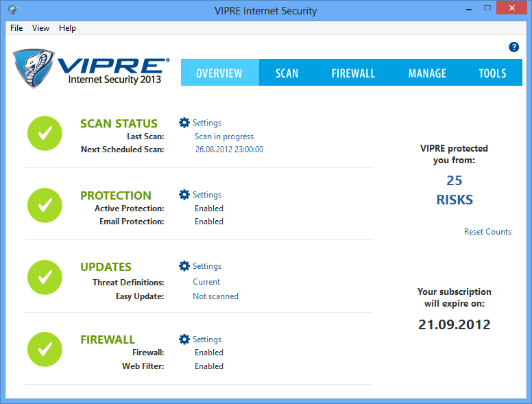Screen dimensions: 532x404
Task: Click the blue help question mark icon
Action: [x=513, y=47]
